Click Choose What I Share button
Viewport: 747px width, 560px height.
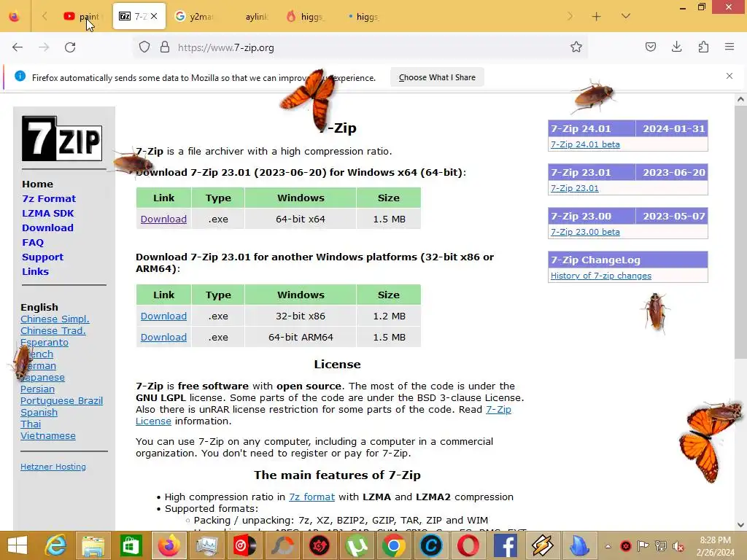(437, 77)
